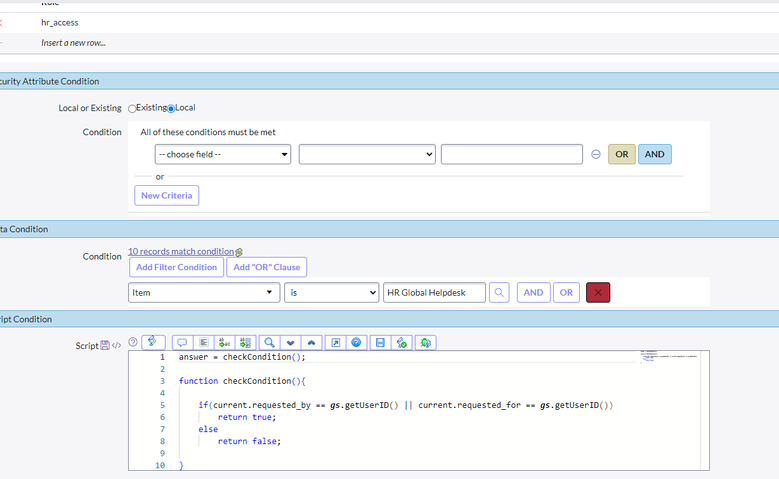Click the syntax check icon with green checkmark
The height and width of the screenshot is (479, 779).
pyautogui.click(x=401, y=342)
